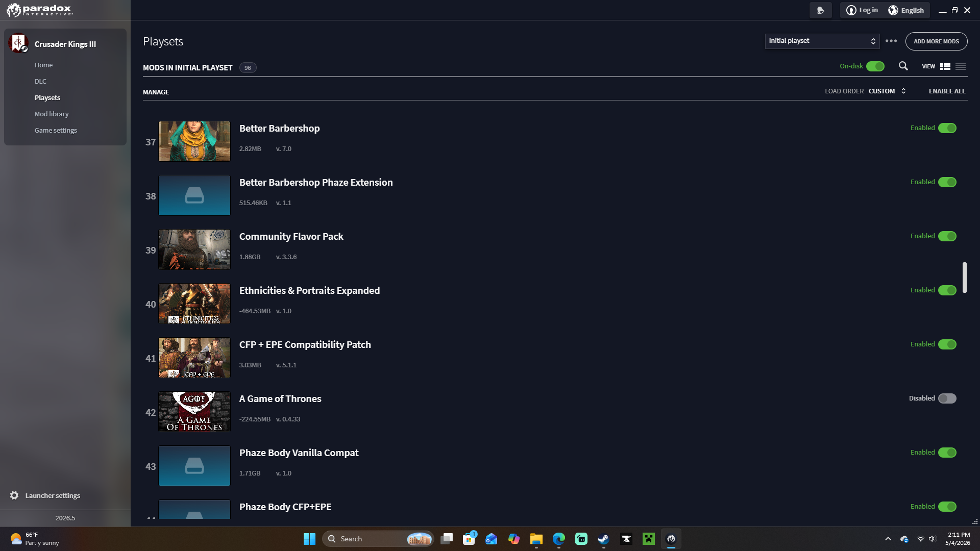The image size is (980, 551).
Task: Open the Windows Start menu
Action: 309,539
